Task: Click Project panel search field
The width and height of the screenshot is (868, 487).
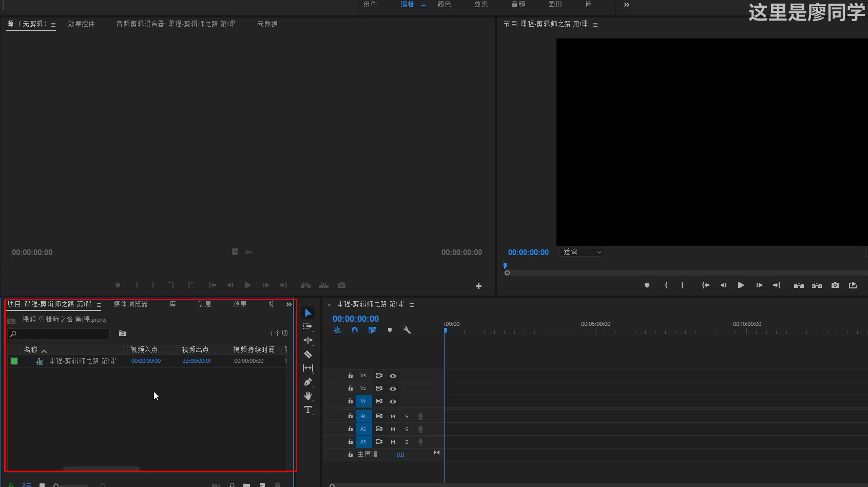Action: pyautogui.click(x=59, y=334)
